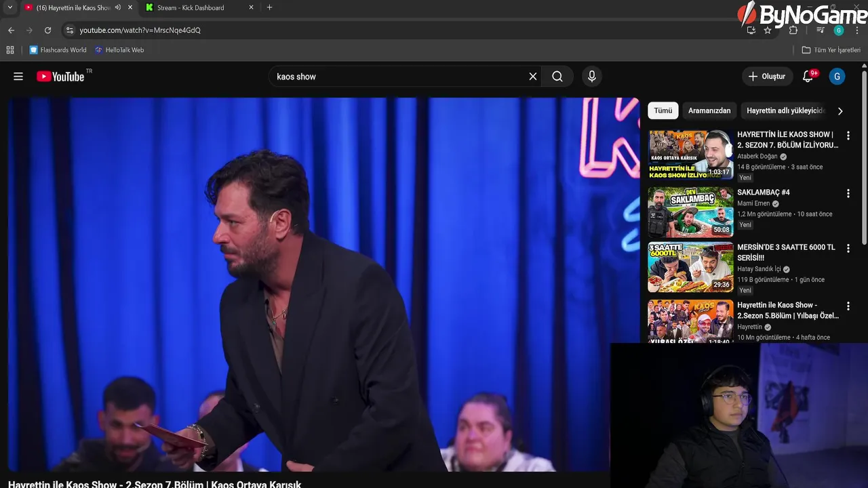Start voice search with microphone icon
The image size is (868, 488).
coord(592,77)
